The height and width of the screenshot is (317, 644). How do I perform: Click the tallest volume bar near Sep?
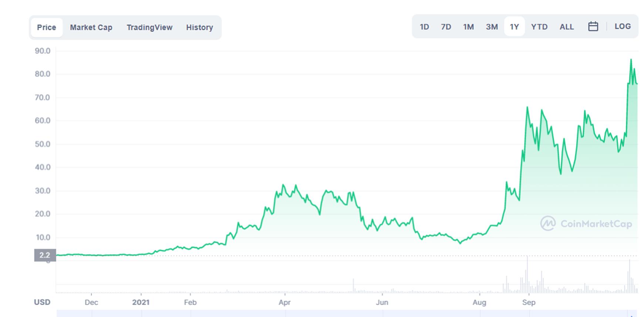tap(527, 274)
